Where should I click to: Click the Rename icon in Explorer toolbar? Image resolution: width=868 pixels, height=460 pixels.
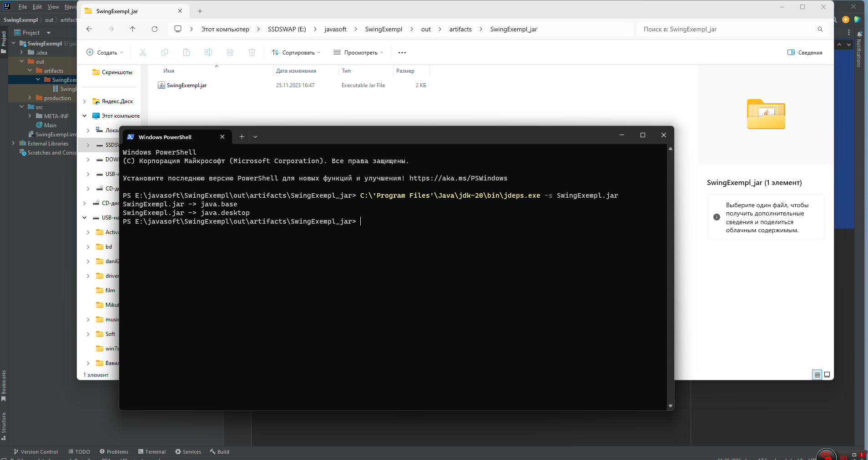[208, 52]
